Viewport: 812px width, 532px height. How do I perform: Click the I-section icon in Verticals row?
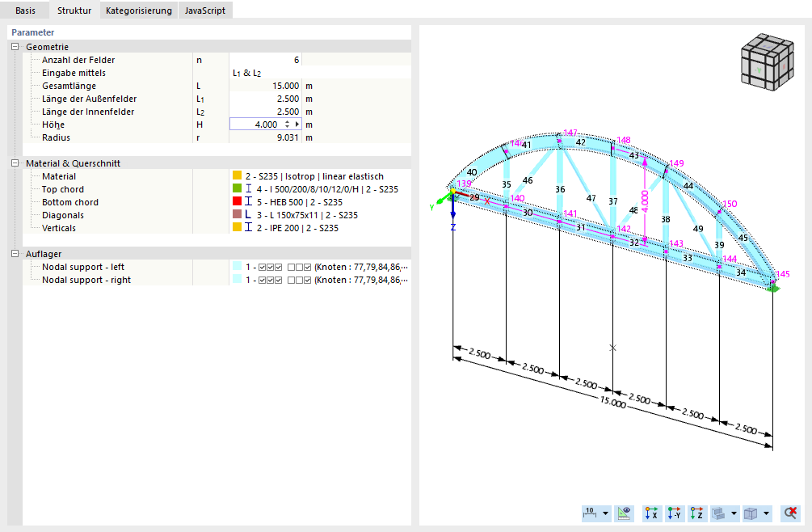pyautogui.click(x=249, y=227)
